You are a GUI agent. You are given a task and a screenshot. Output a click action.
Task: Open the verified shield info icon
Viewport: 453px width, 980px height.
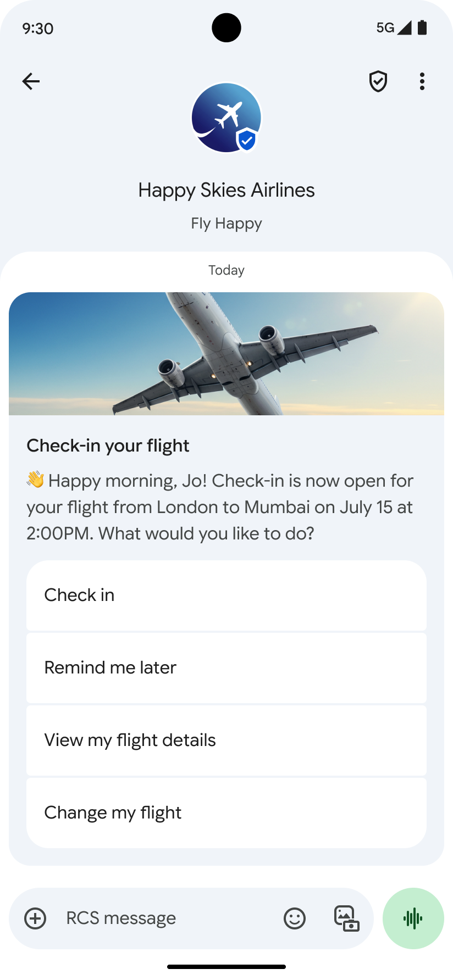point(378,81)
